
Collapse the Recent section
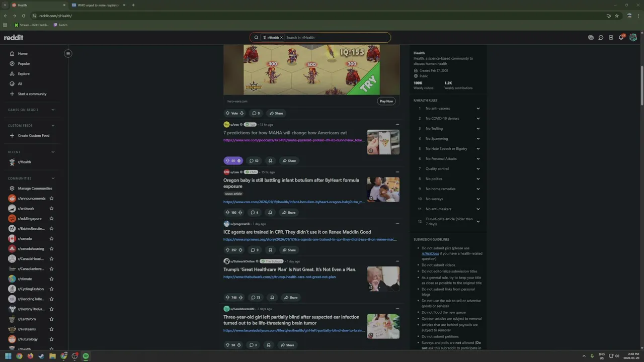pos(53,152)
